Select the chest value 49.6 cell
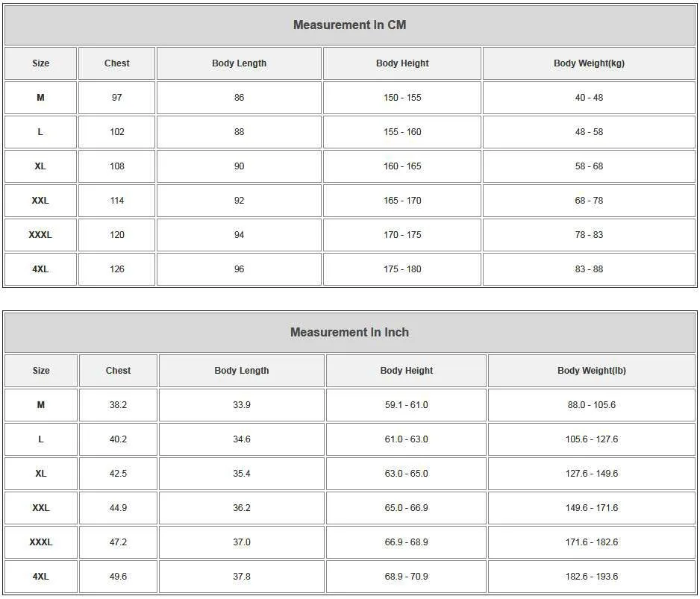 tap(118, 577)
